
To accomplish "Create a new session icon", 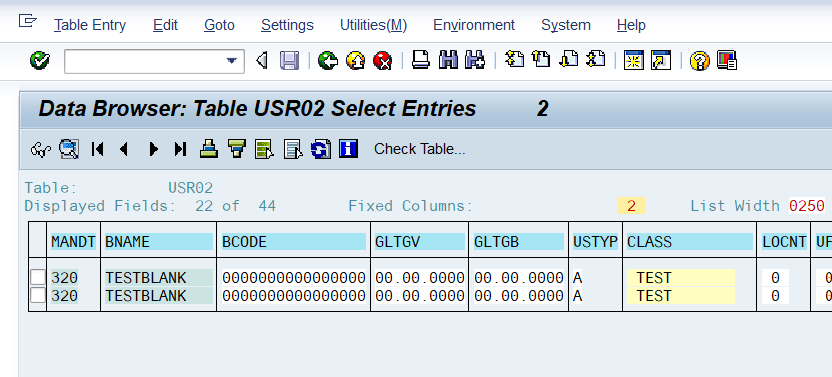I will pos(634,61).
